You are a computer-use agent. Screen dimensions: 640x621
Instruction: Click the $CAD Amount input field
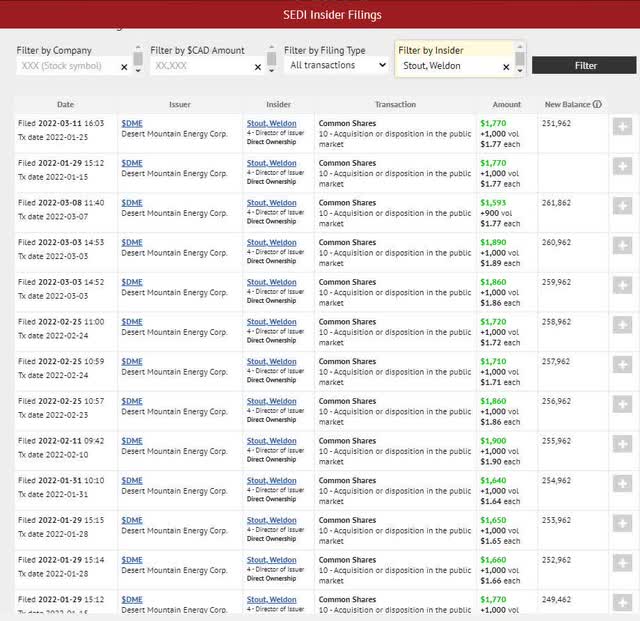click(202, 66)
